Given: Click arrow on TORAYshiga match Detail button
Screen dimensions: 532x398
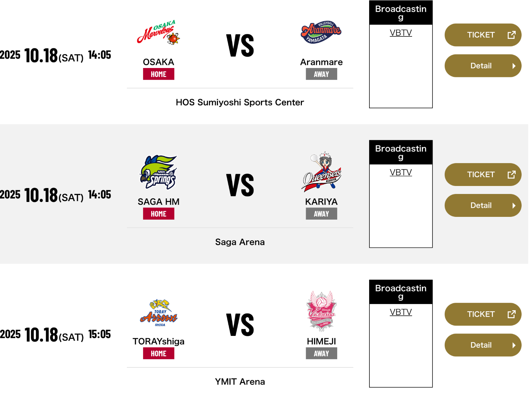Looking at the screenshot, I should [x=514, y=345].
